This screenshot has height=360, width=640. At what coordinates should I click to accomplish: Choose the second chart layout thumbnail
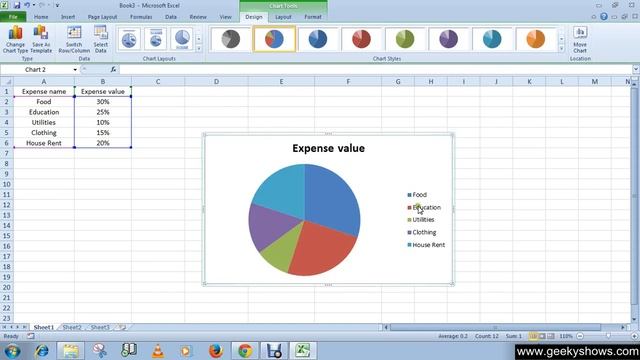(156, 39)
